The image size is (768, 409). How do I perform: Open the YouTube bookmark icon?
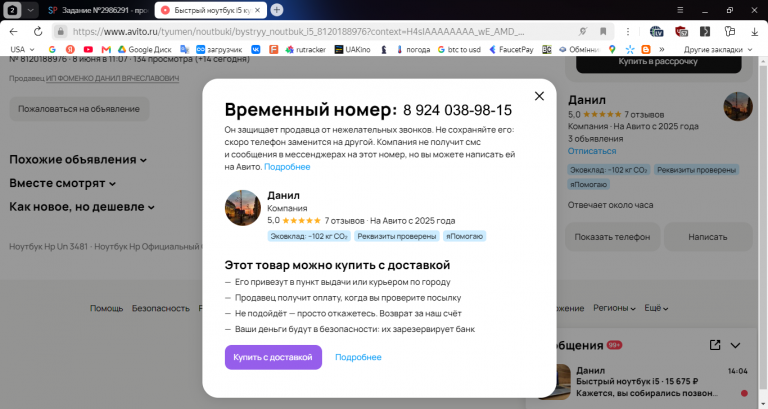coord(88,49)
